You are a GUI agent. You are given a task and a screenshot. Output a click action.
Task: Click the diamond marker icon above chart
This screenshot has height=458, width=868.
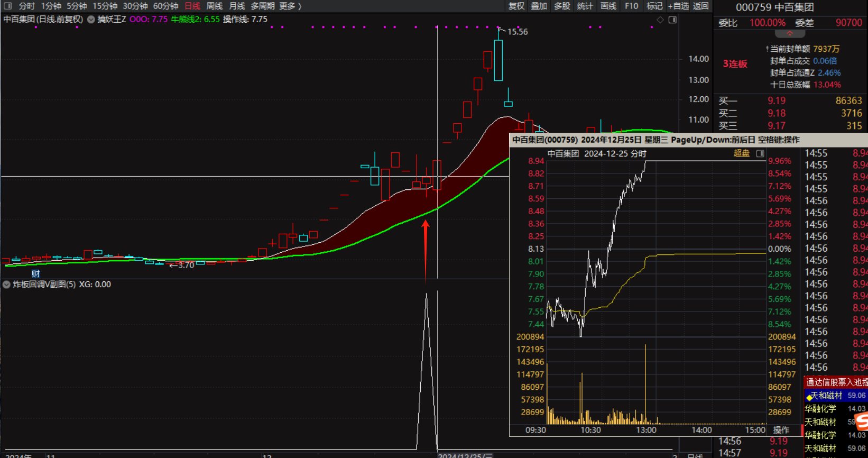click(660, 20)
